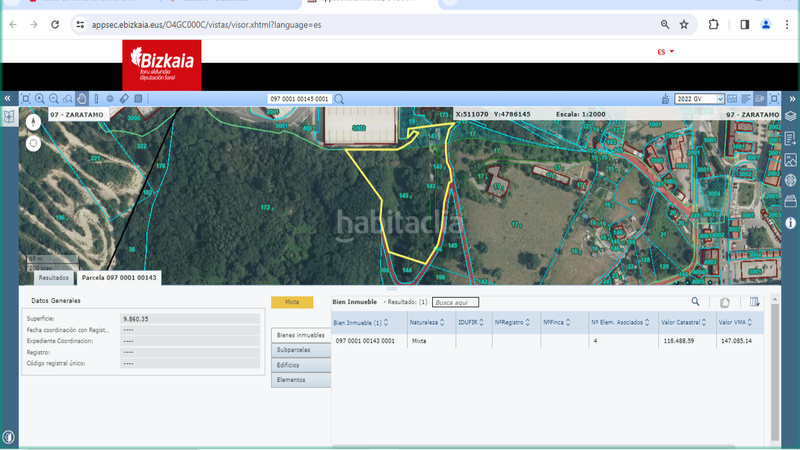The width and height of the screenshot is (800, 450).
Task: Search the parcel reference with magnifier icon
Action: tap(339, 99)
